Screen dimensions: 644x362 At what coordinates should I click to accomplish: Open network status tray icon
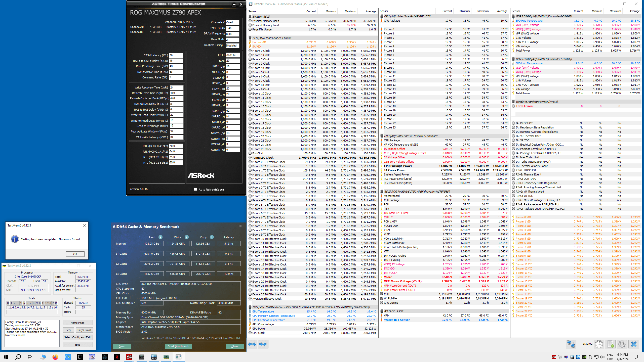point(596,357)
